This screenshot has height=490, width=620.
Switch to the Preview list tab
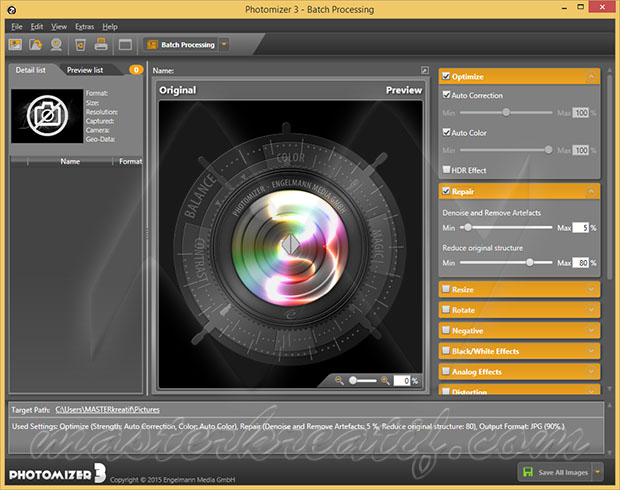click(85, 70)
